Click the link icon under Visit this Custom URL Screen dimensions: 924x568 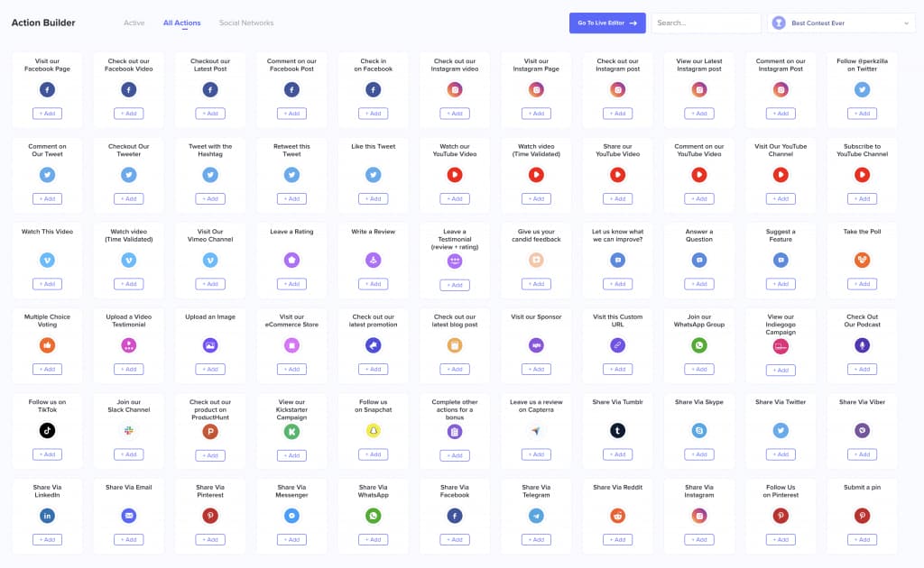(x=617, y=345)
